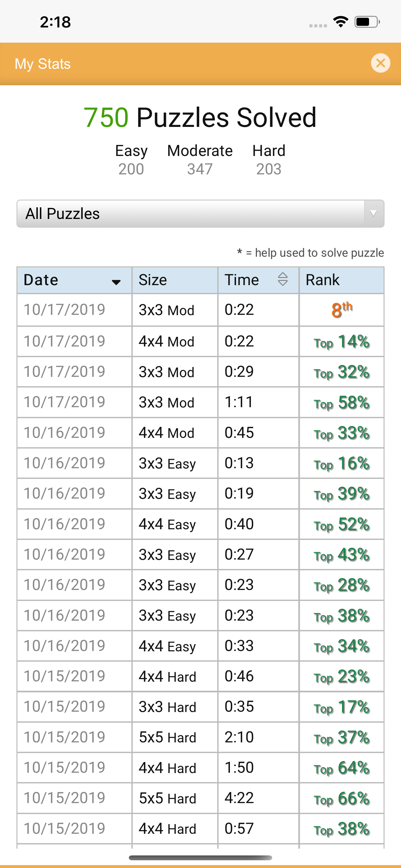Click the Rank column header
401x868 pixels.
pyautogui.click(x=341, y=280)
